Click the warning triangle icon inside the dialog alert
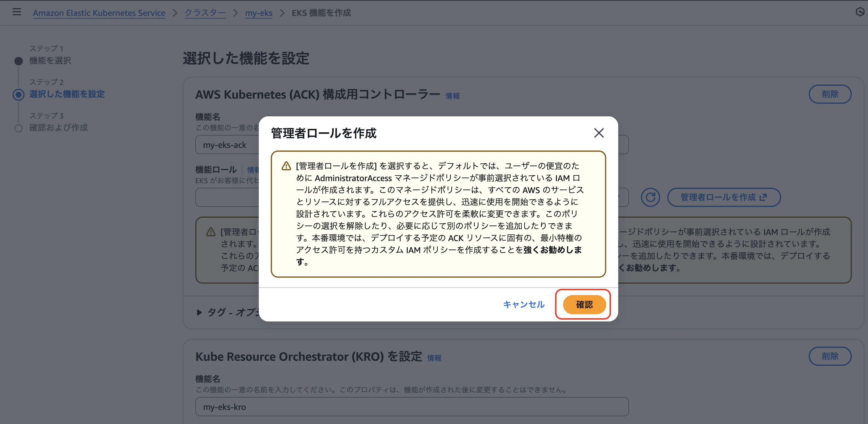868x424 pixels. [286, 166]
